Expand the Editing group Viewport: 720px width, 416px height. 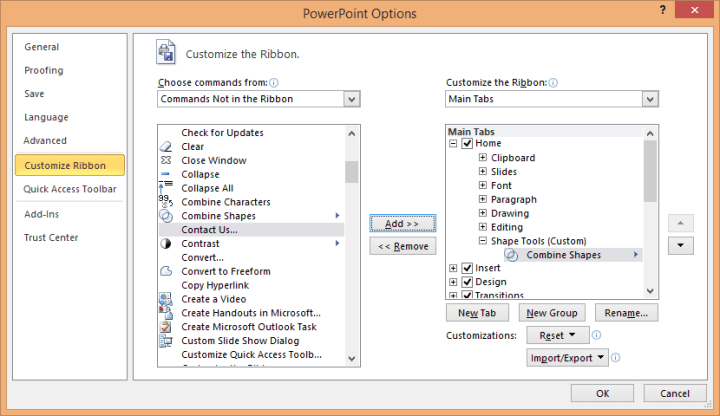(483, 227)
